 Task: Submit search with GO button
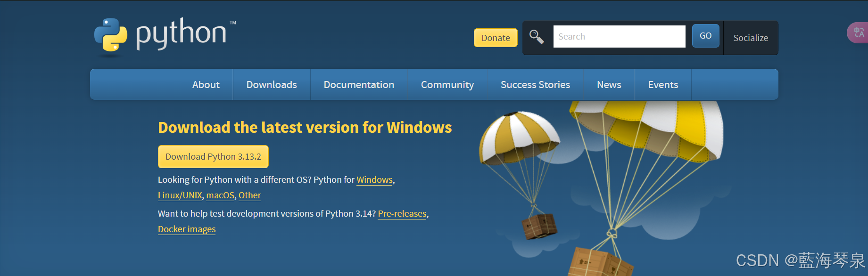[705, 36]
